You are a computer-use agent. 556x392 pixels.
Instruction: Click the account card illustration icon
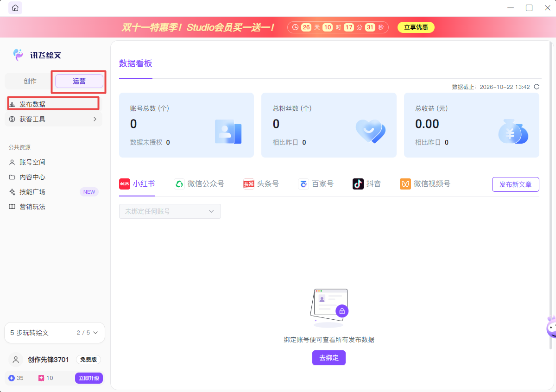click(x=228, y=132)
